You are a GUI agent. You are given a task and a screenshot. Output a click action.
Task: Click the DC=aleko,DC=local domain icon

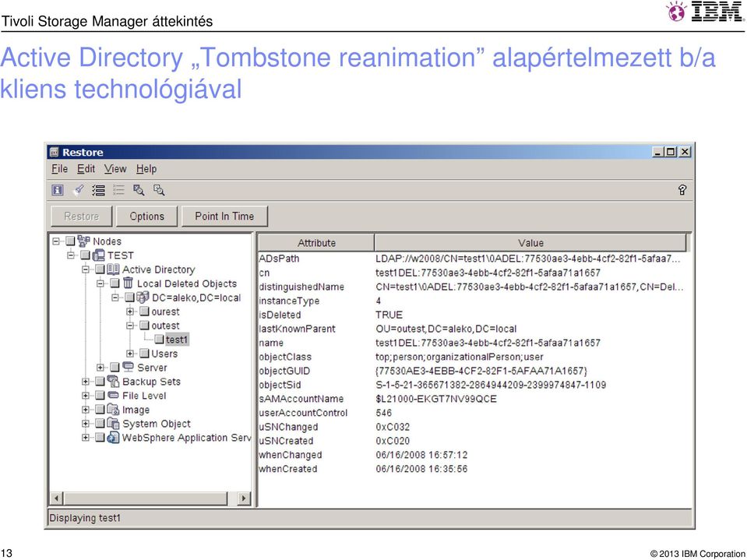point(143,298)
